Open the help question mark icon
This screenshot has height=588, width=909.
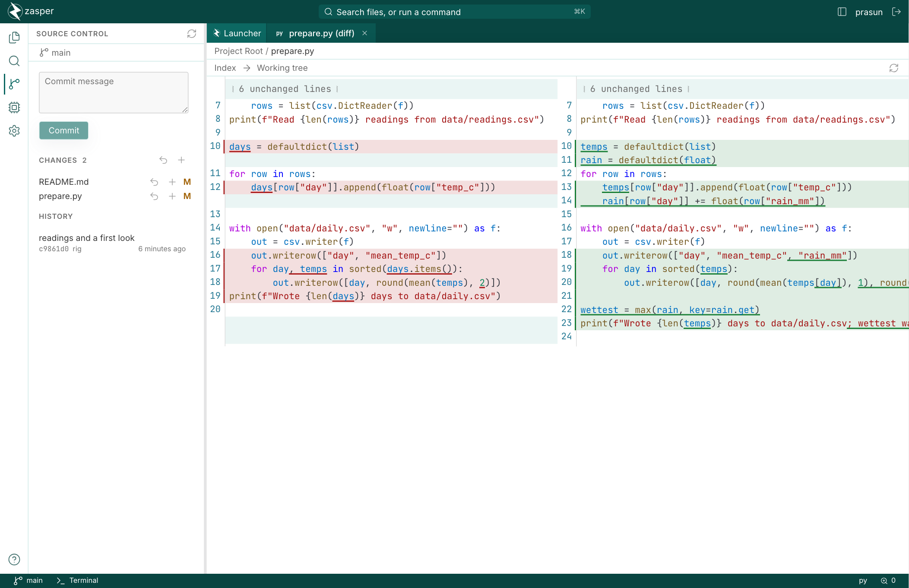pos(14,560)
